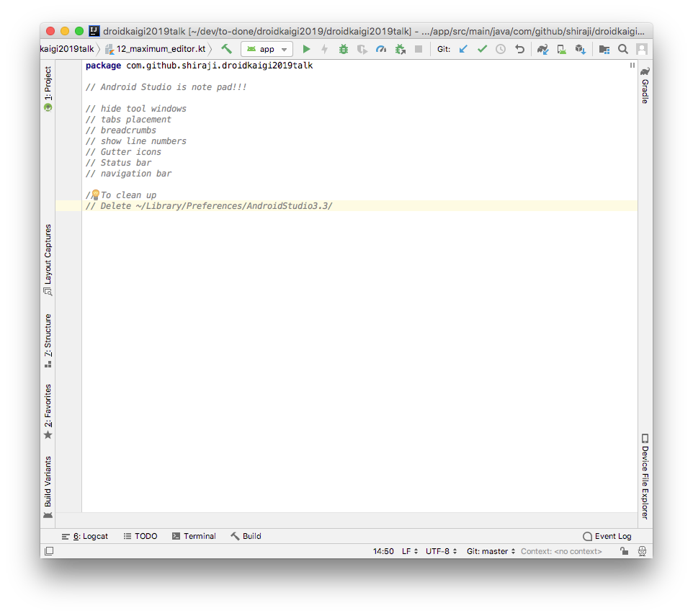Image resolution: width=693 pixels, height=616 pixels.
Task: Open the TODO tool window
Action: [140, 536]
